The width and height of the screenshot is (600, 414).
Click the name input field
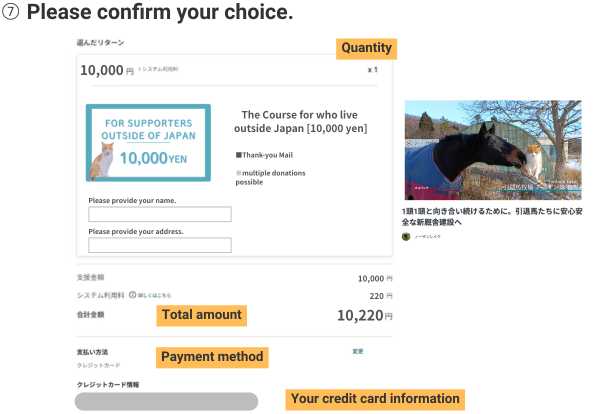tap(160, 214)
